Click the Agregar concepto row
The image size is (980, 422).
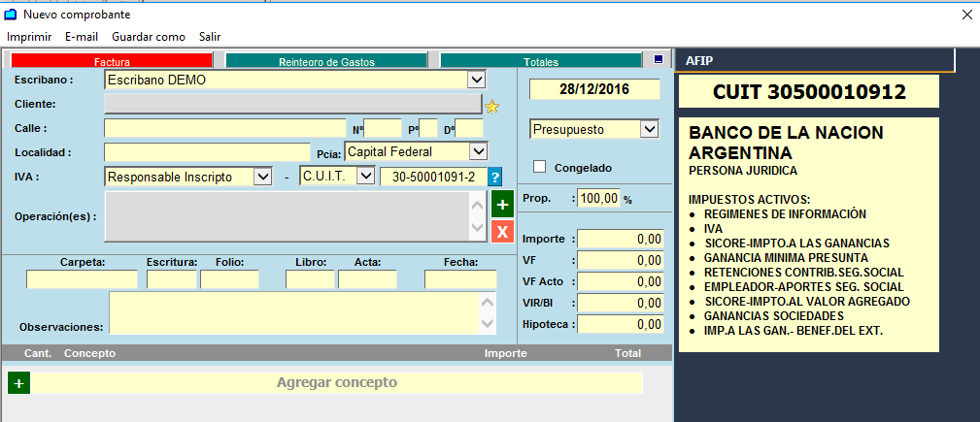pyautogui.click(x=337, y=382)
